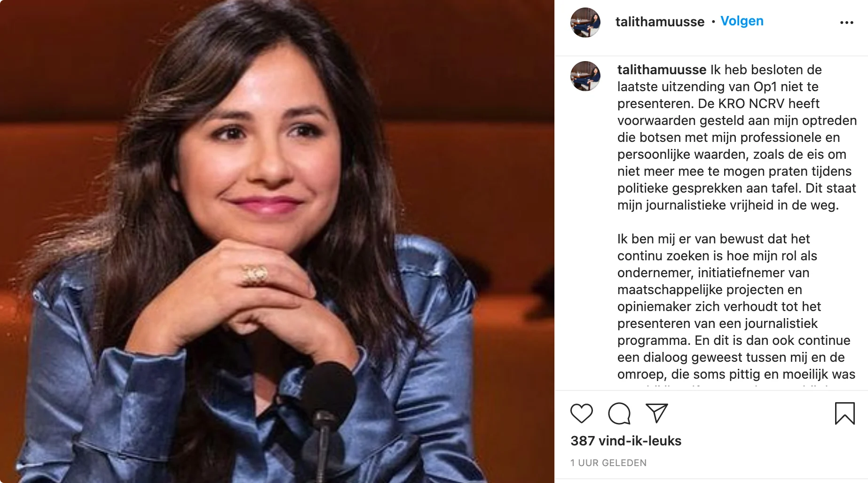
Task: Open talithamuusse profile from header username
Action: coord(660,22)
